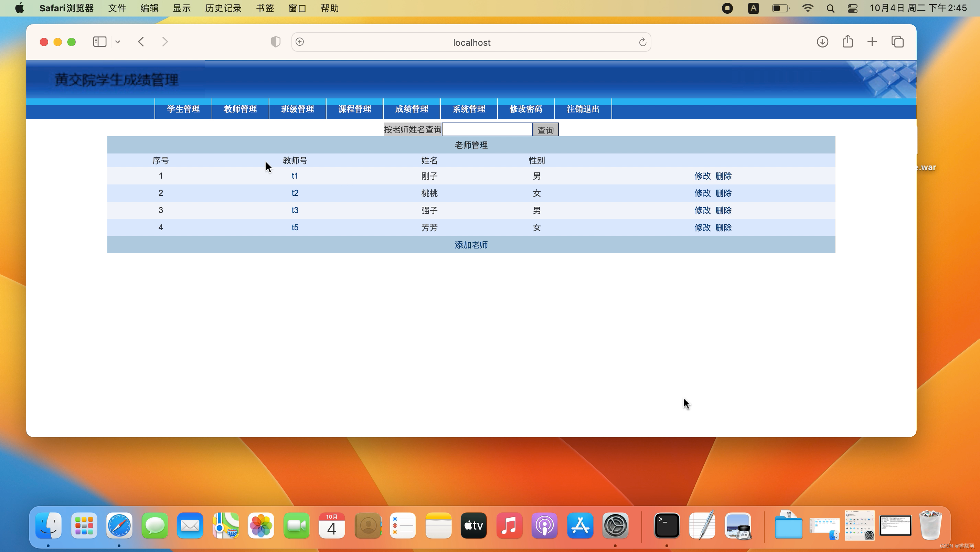Image resolution: width=980 pixels, height=552 pixels.
Task: Click 删除 for teacher 芳芳
Action: [724, 227]
